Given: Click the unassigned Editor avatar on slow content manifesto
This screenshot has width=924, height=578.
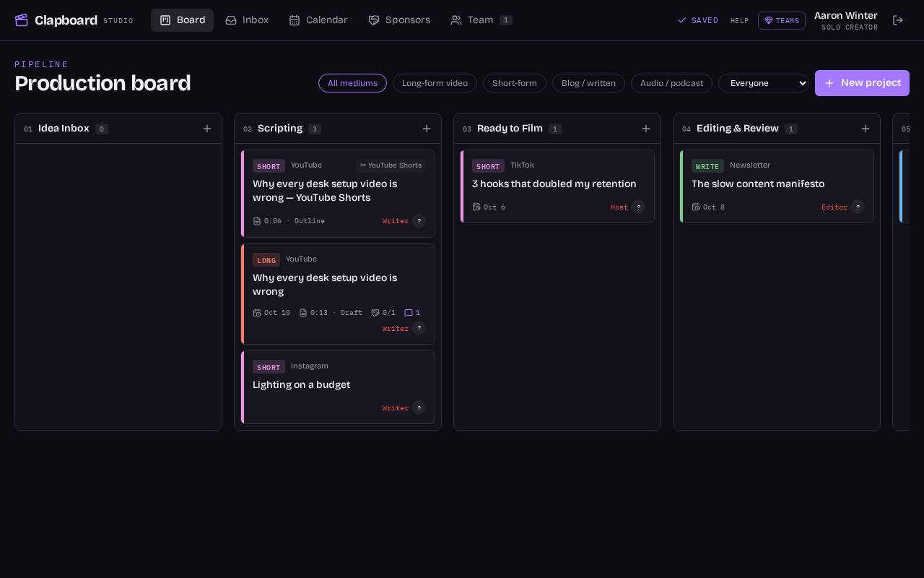Looking at the screenshot, I should (858, 207).
